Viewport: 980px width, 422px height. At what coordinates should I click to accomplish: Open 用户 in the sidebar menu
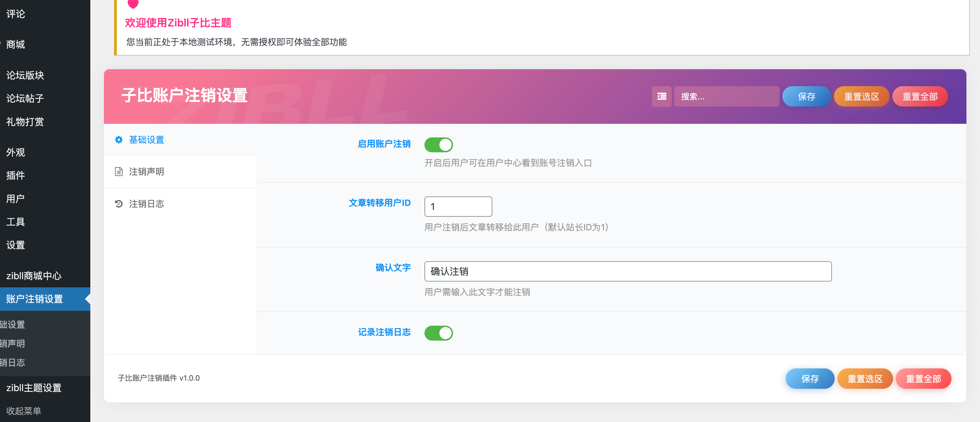(x=15, y=198)
